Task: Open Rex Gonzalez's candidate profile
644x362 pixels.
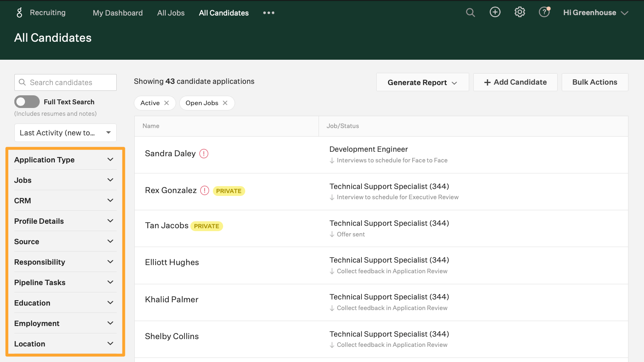Action: (171, 191)
